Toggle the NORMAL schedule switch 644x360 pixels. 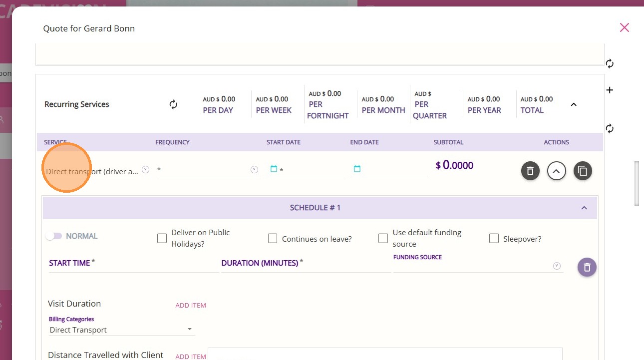[53, 236]
